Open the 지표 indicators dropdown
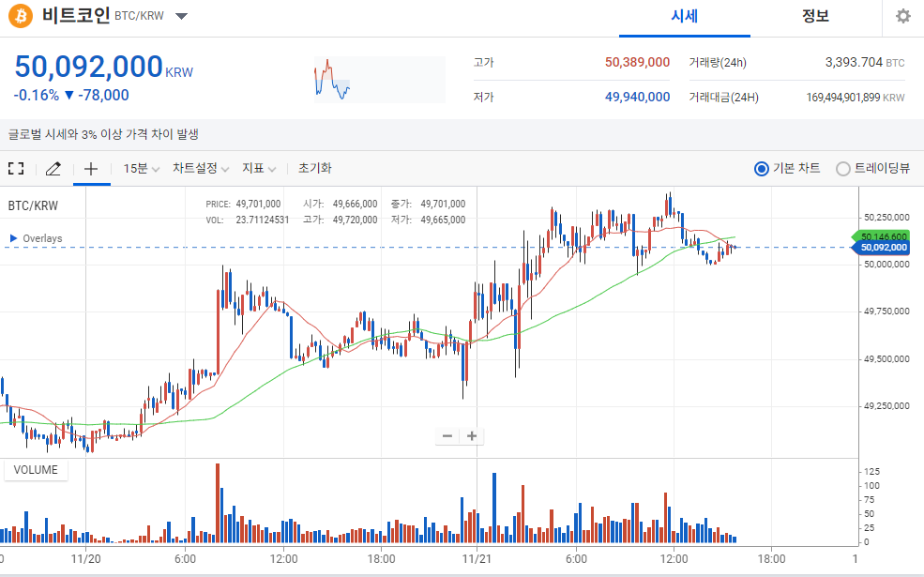 coord(259,169)
